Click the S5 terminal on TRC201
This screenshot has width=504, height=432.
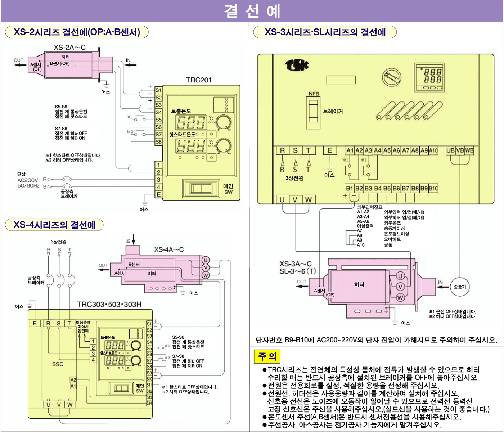tap(158, 120)
